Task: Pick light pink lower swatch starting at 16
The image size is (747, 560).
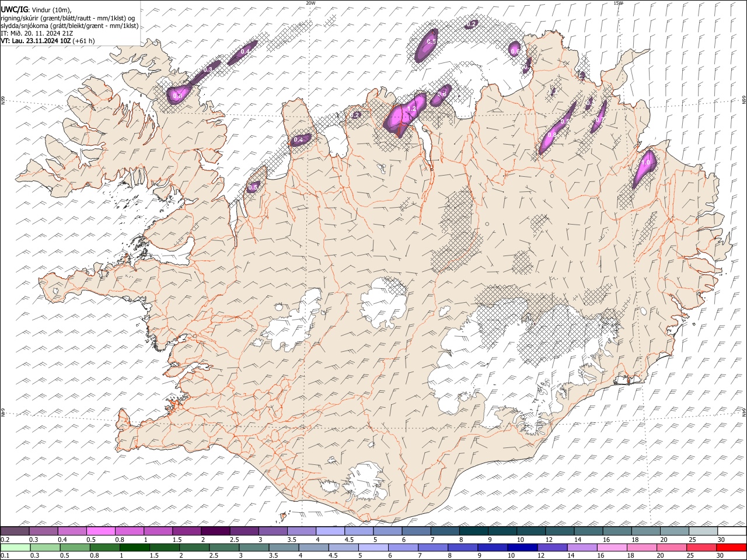Action: point(611,547)
